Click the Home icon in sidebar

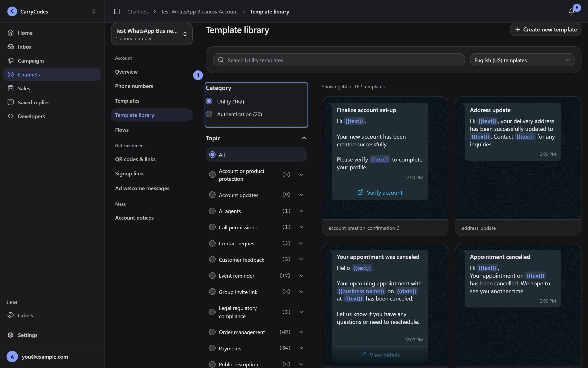pos(10,33)
